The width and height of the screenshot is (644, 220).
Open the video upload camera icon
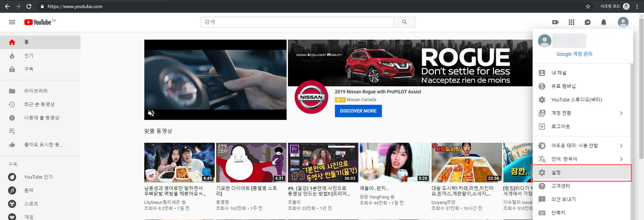coord(555,22)
